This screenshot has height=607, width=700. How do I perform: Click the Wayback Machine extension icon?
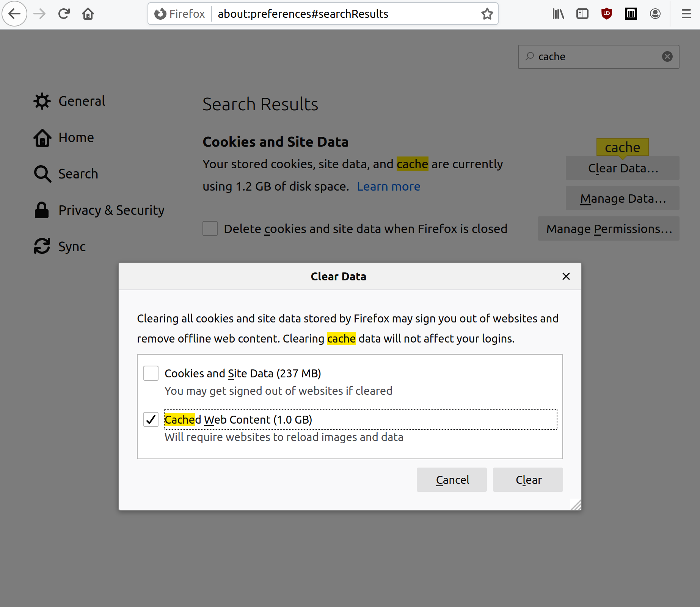[x=631, y=14]
